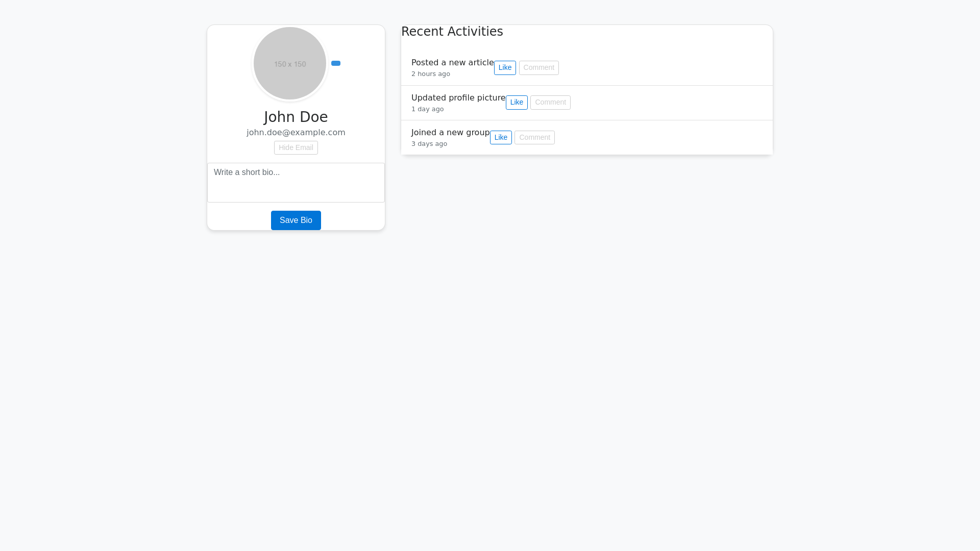This screenshot has height=551, width=980.
Task: Focus the short bio text area
Action: [x=296, y=182]
